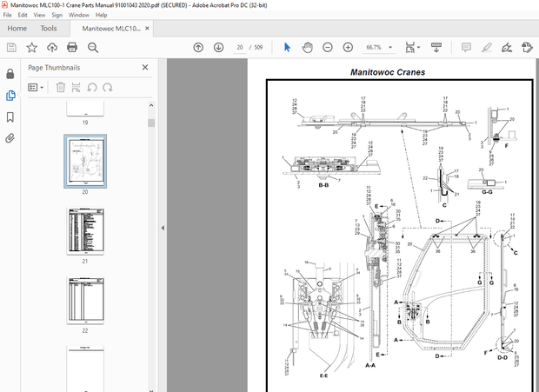Open the File menu
This screenshot has width=539, height=392.
(x=7, y=15)
